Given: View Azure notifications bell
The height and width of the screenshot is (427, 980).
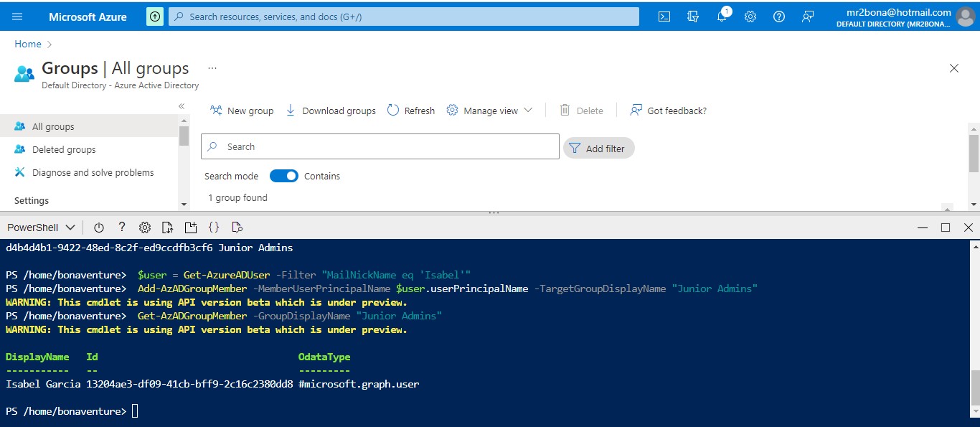Looking at the screenshot, I should pos(722,16).
